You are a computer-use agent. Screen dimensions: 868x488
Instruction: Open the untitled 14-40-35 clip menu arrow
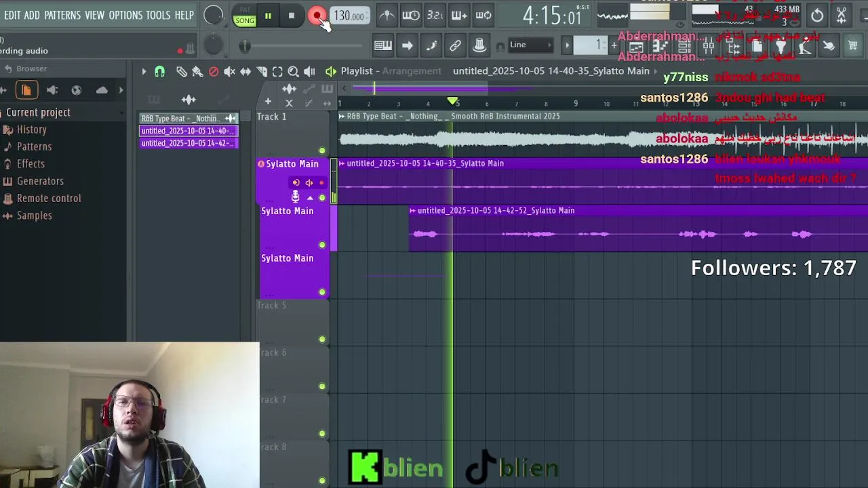pyautogui.click(x=342, y=163)
